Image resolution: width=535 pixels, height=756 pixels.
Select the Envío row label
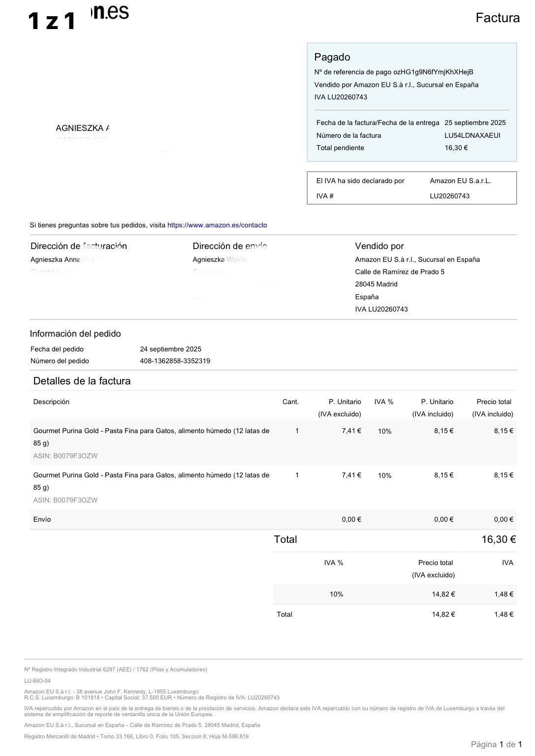click(x=42, y=519)
